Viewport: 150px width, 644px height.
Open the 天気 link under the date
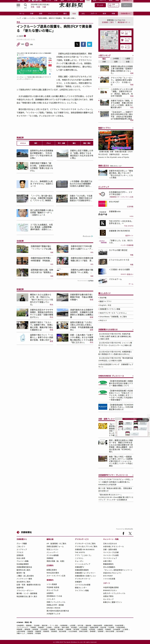(x=33, y=7)
